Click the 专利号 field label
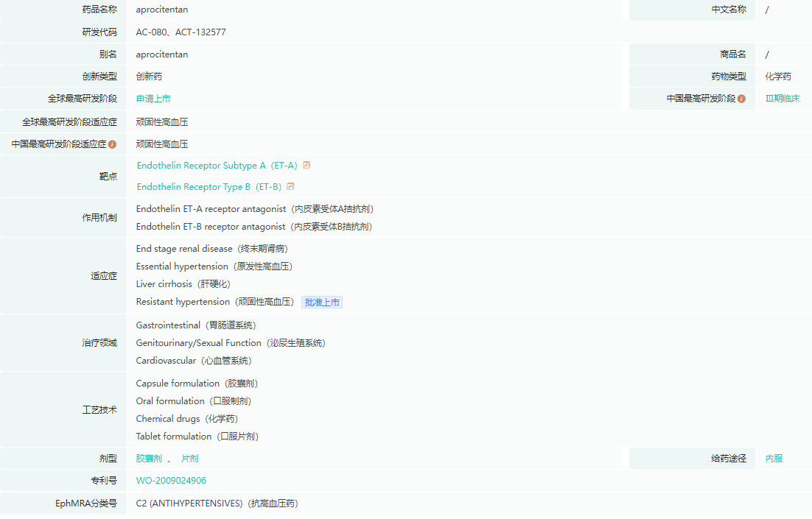Screen dimensions: 812x519 click(x=104, y=481)
